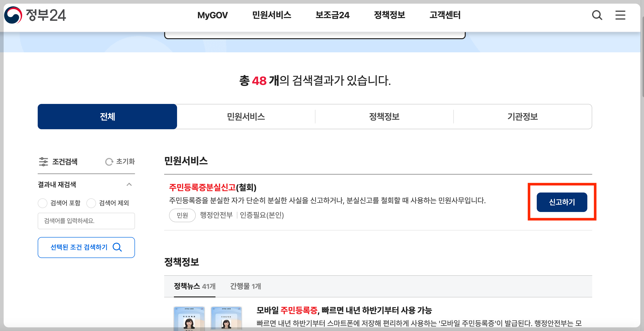Click the 선택된 조건 검색하기 button

(86, 247)
